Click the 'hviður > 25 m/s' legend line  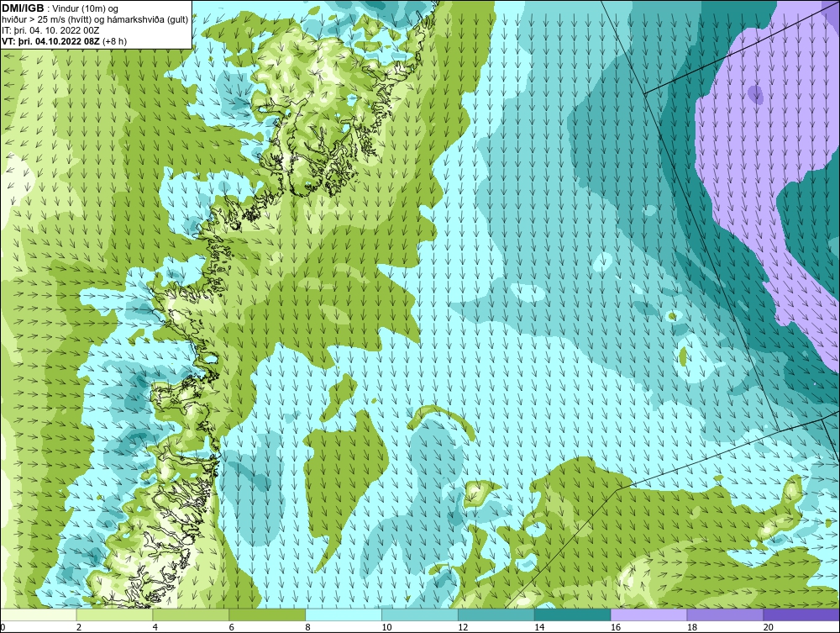coord(96,20)
